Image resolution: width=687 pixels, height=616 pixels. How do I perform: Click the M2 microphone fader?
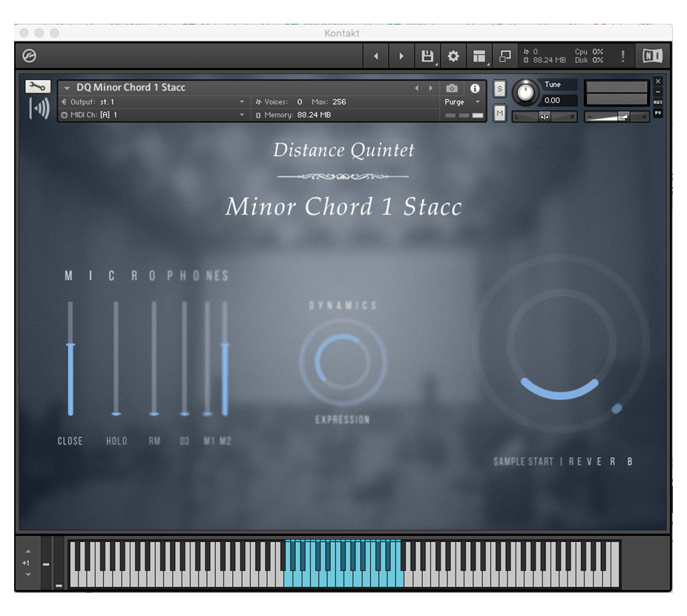coord(225,358)
